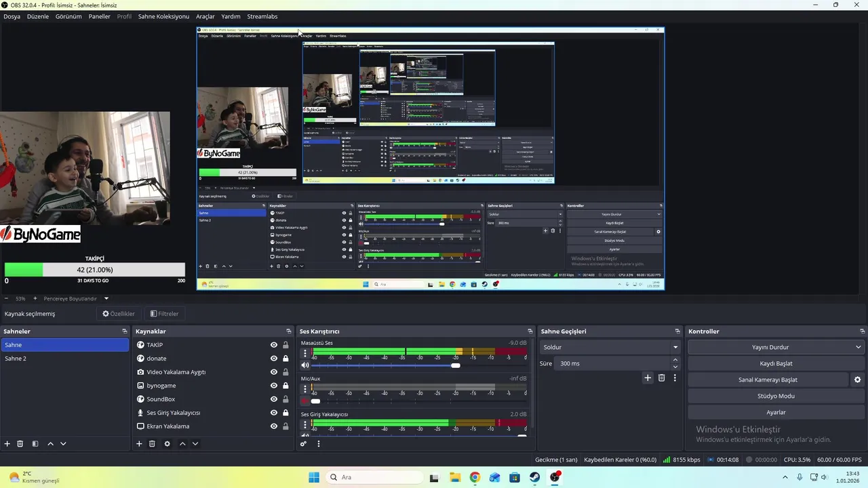
Task: Open Google Chrome from the taskbar
Action: click(x=475, y=477)
